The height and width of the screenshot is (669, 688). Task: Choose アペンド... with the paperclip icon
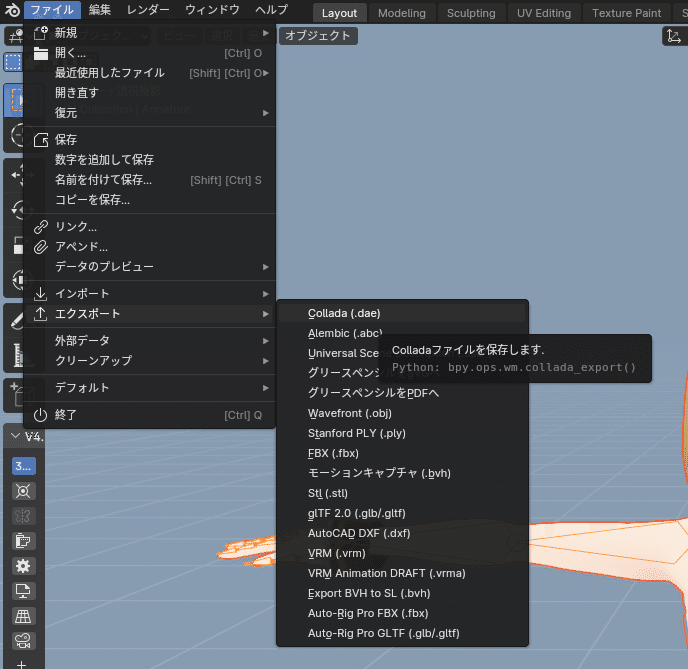(150, 247)
